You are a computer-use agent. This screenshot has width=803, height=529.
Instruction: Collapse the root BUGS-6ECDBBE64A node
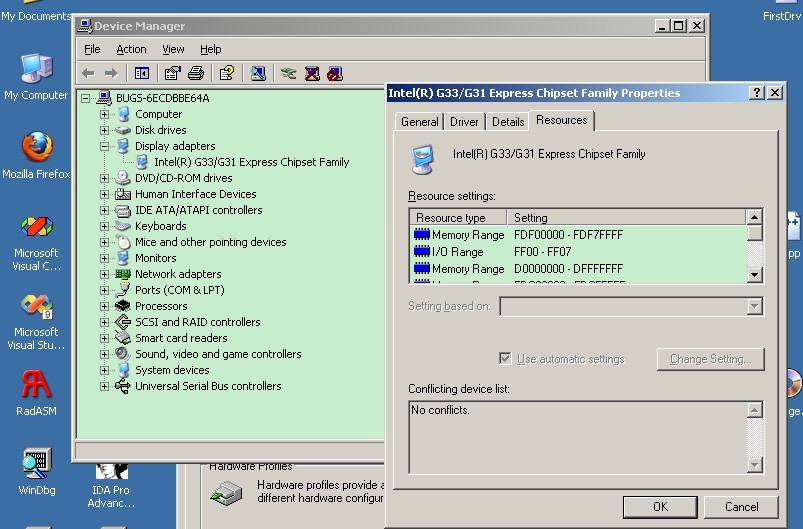86,98
